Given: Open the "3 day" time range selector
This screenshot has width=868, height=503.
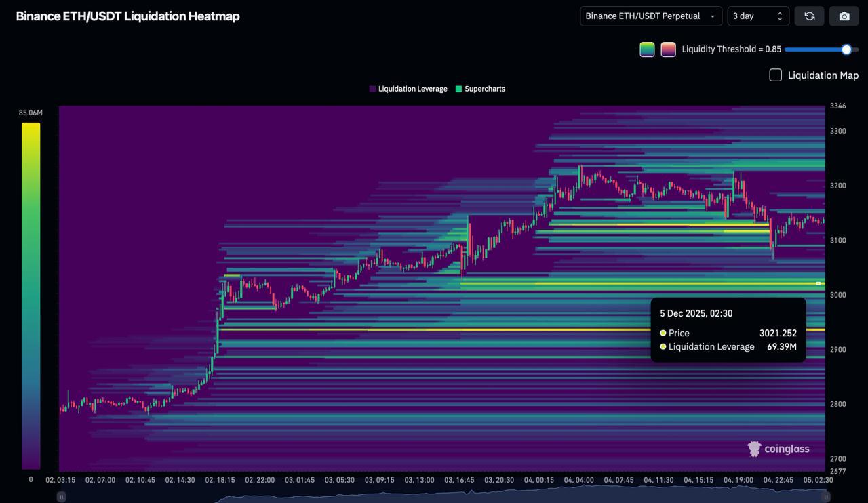Looking at the screenshot, I should (758, 16).
